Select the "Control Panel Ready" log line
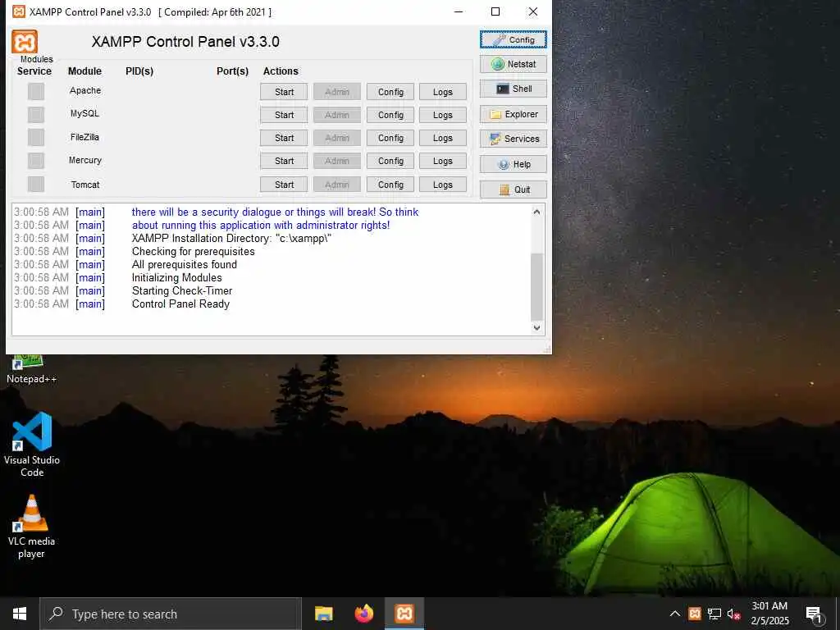The height and width of the screenshot is (630, 840). [180, 304]
